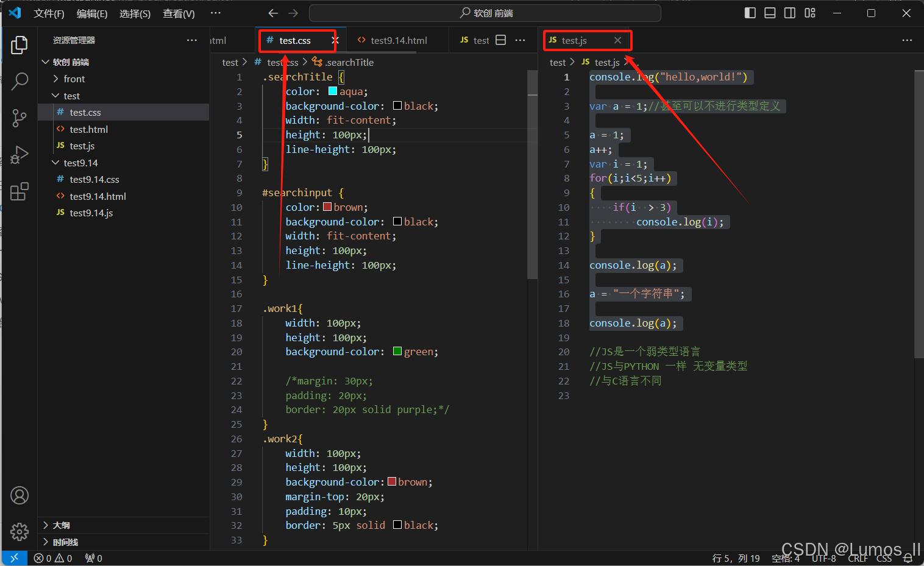The width and height of the screenshot is (924, 566).
Task: Click the aqua color swatch on line 2
Action: pos(333,91)
